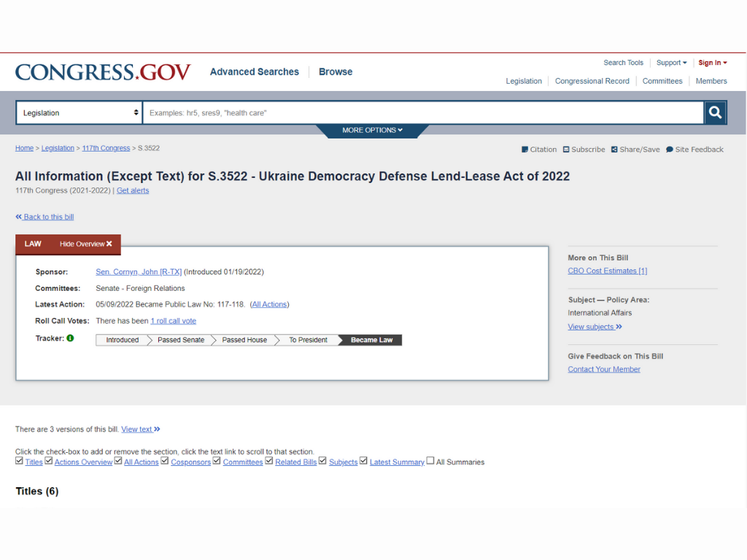This screenshot has height=560, width=747.
Task: Click the Passed Senate tracker step
Action: 181,340
